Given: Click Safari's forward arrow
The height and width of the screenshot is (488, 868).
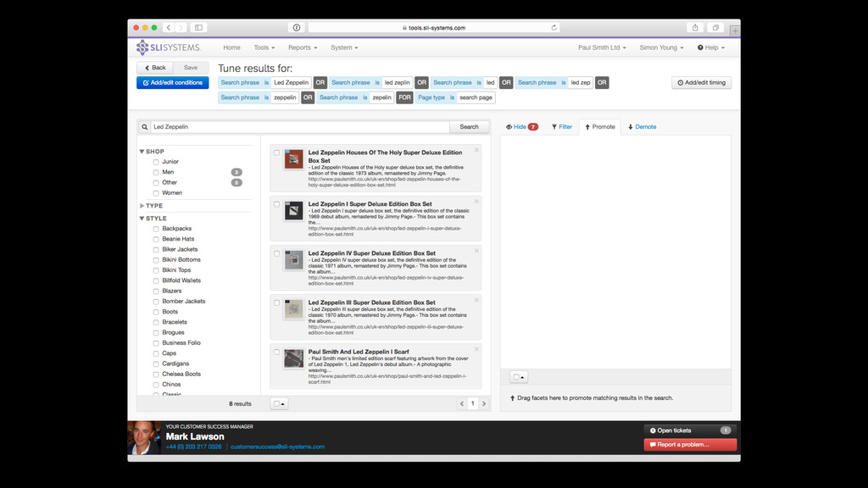Looking at the screenshot, I should tap(181, 28).
